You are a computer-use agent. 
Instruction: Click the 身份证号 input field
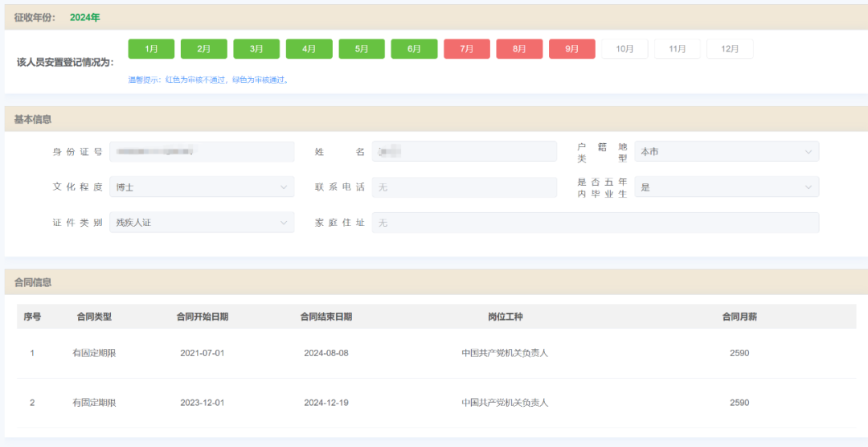point(202,152)
